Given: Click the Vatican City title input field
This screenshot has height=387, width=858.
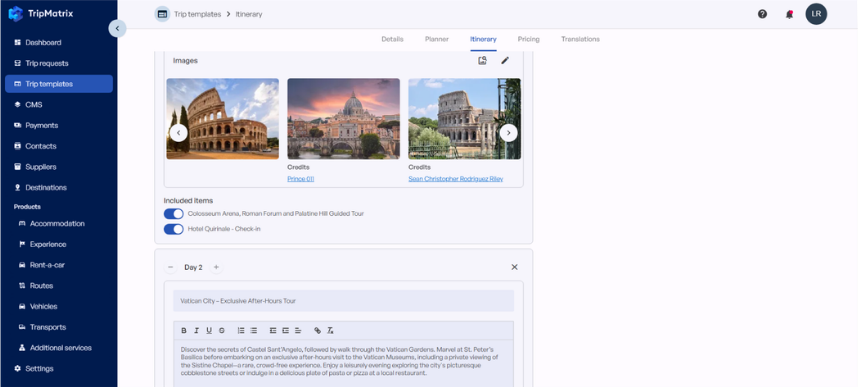Looking at the screenshot, I should [344, 301].
